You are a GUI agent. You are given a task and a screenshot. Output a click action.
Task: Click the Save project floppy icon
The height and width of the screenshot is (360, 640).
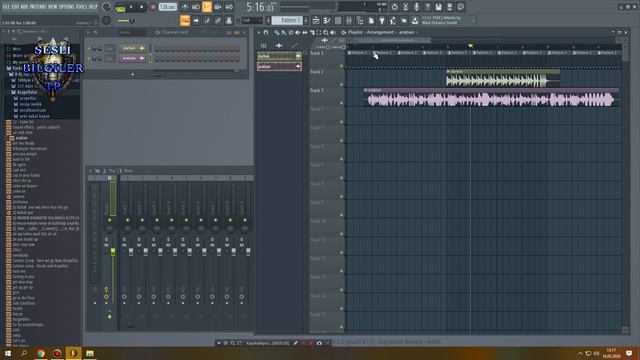[438, 7]
